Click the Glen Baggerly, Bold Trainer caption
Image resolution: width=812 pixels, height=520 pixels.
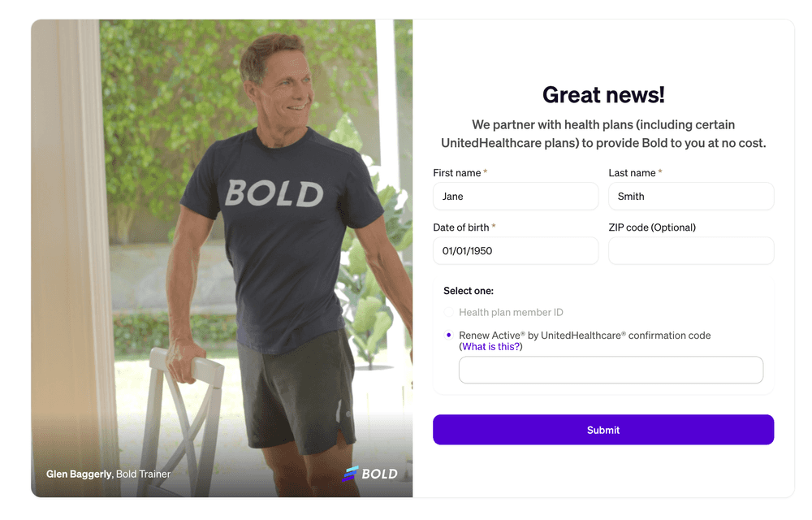[x=108, y=474]
